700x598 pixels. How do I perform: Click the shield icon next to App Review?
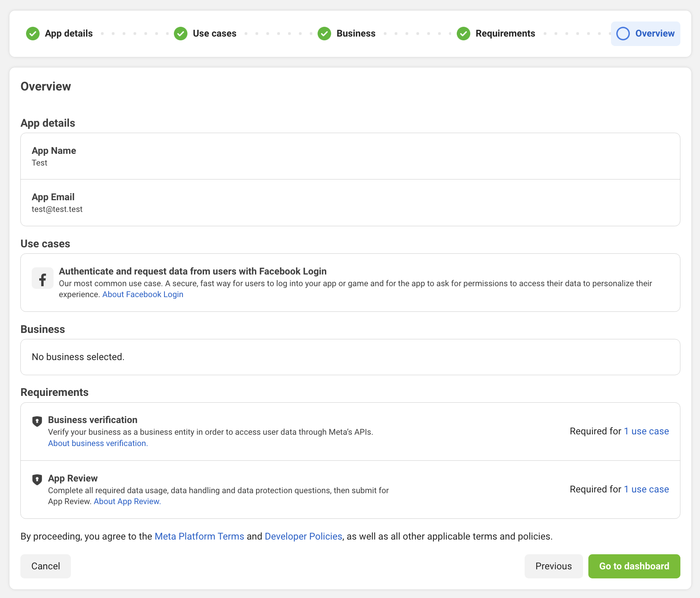(x=37, y=480)
